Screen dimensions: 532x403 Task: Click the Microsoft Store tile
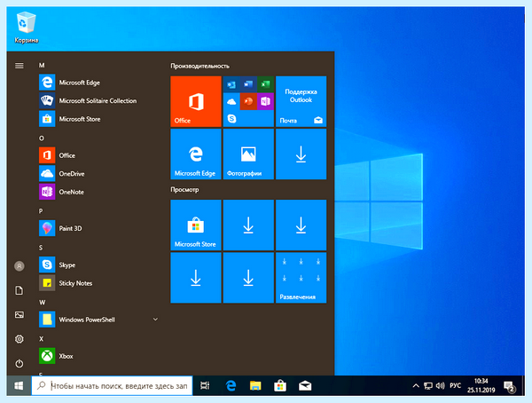196,225
